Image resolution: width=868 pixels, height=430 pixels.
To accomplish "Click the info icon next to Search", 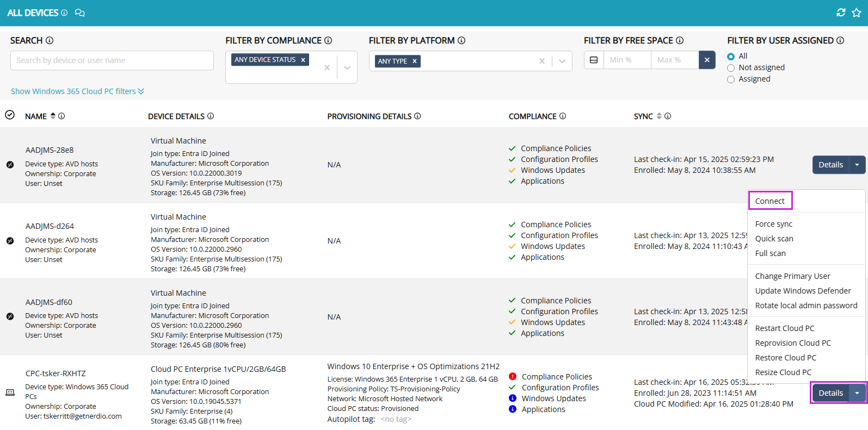I will pos(50,40).
